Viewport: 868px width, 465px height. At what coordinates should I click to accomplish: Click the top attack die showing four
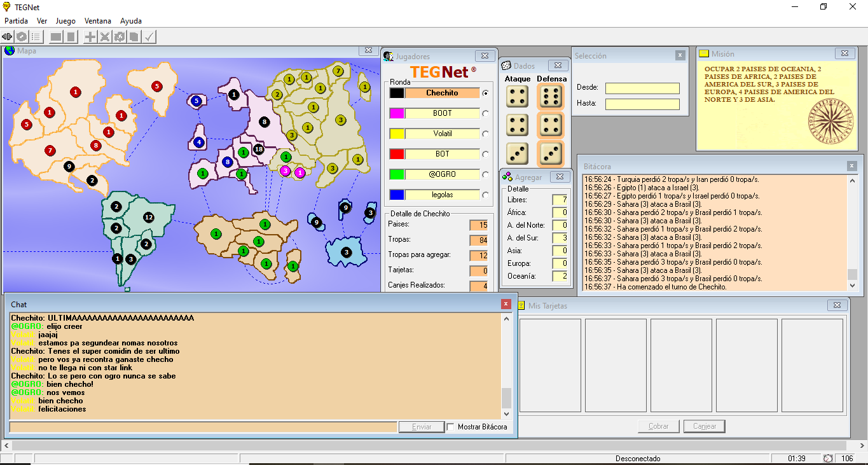pyautogui.click(x=517, y=97)
